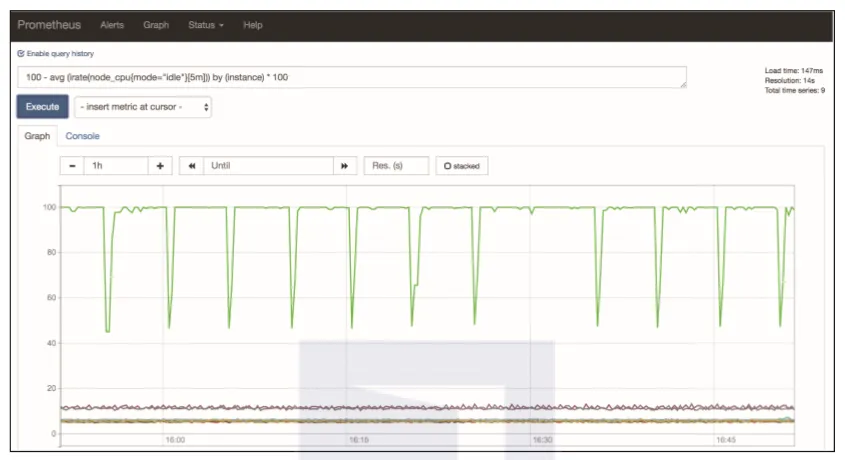The width and height of the screenshot is (845, 460).
Task: Go to the Prometheus home link
Action: pyautogui.click(x=49, y=25)
